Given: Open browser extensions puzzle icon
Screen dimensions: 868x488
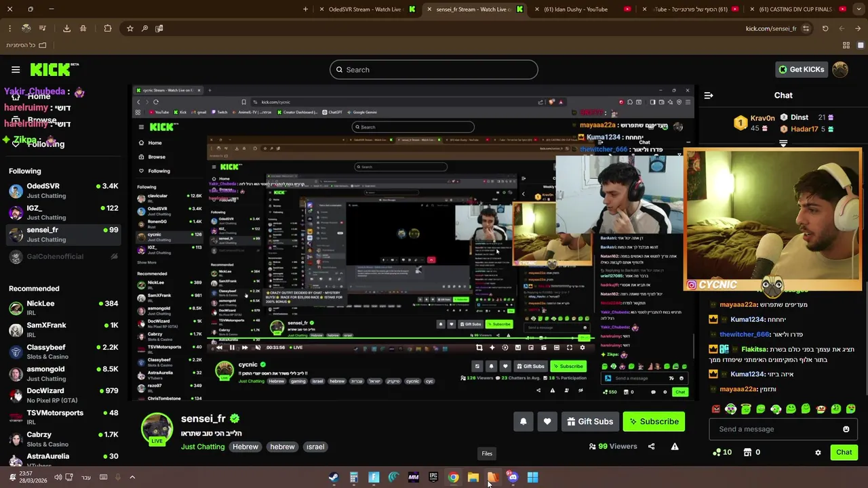Looking at the screenshot, I should pos(108,28).
